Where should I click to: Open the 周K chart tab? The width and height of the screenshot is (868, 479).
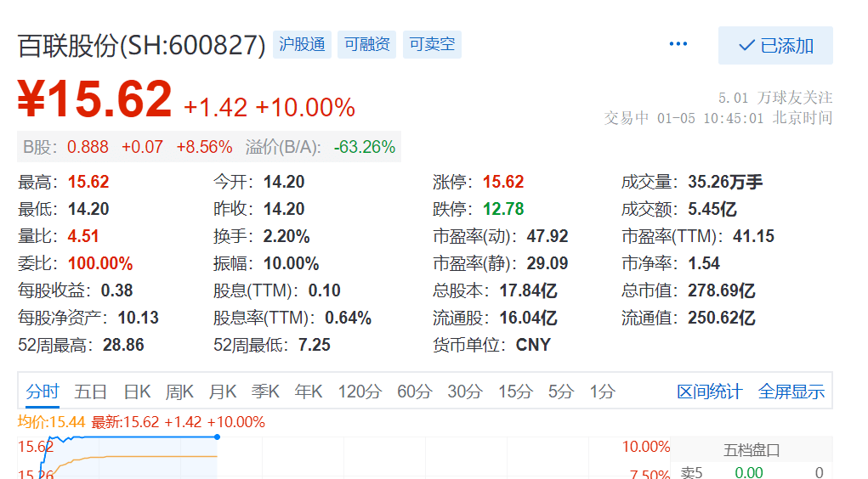[x=179, y=392]
